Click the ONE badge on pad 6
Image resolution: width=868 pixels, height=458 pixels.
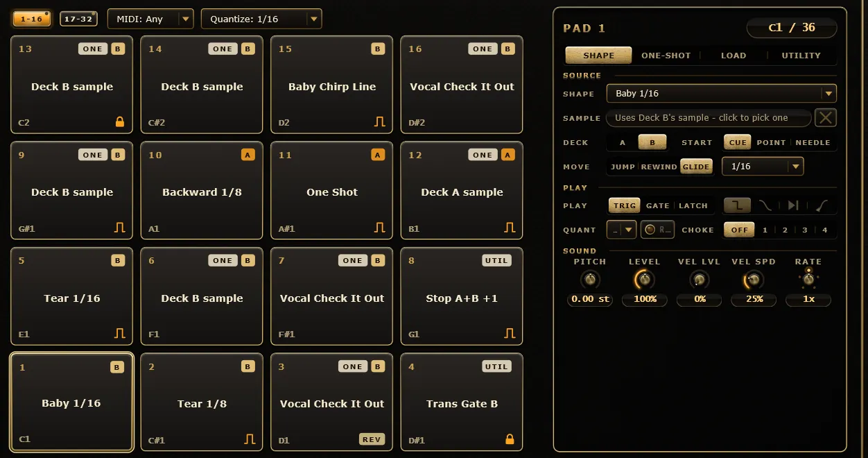pyautogui.click(x=223, y=260)
